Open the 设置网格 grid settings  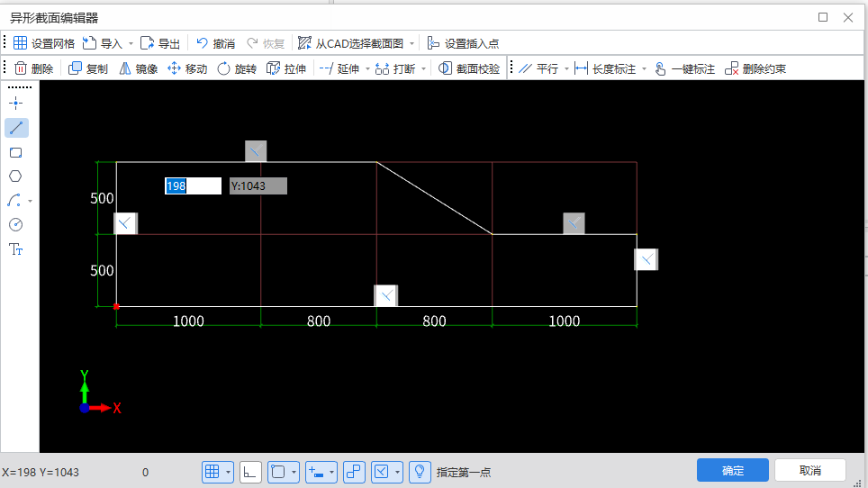tap(44, 43)
